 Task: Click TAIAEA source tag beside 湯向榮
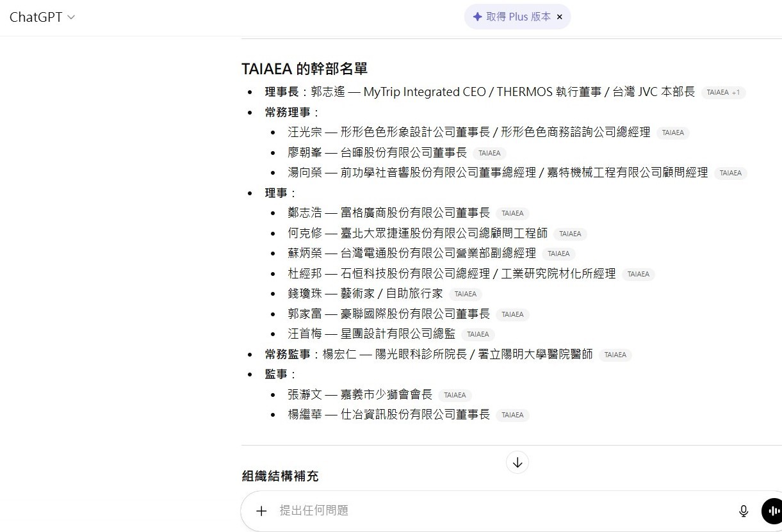click(730, 173)
